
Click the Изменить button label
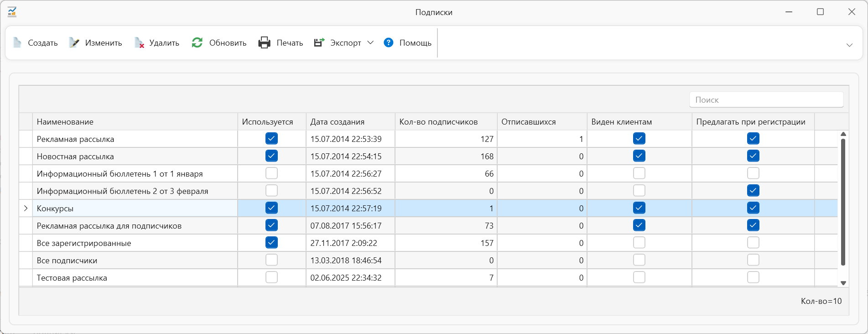[104, 43]
